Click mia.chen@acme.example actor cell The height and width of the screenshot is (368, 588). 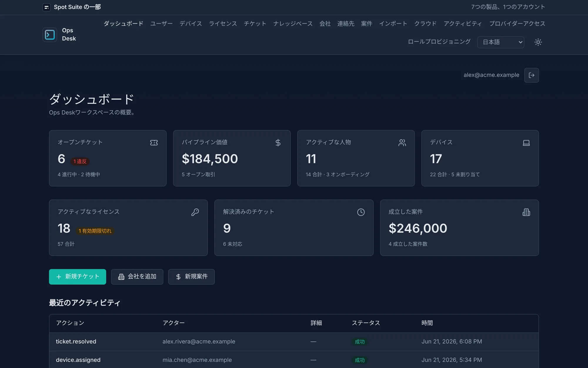(197, 360)
